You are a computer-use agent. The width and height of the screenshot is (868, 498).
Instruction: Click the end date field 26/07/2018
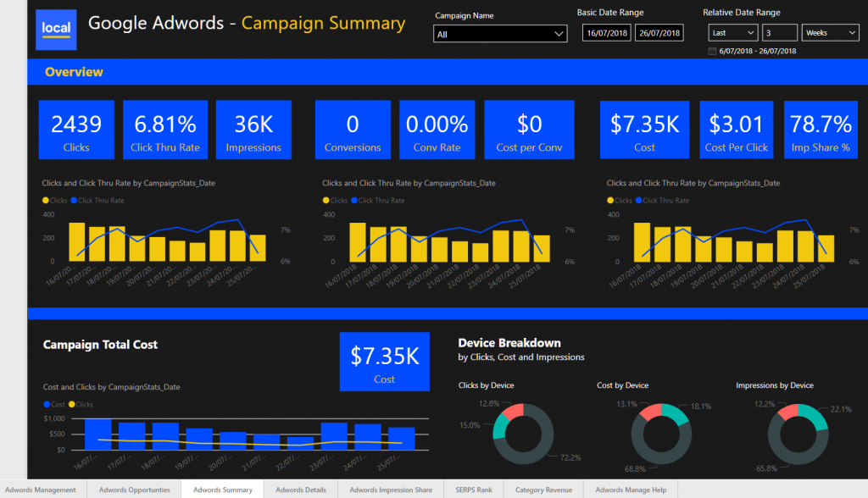point(659,33)
